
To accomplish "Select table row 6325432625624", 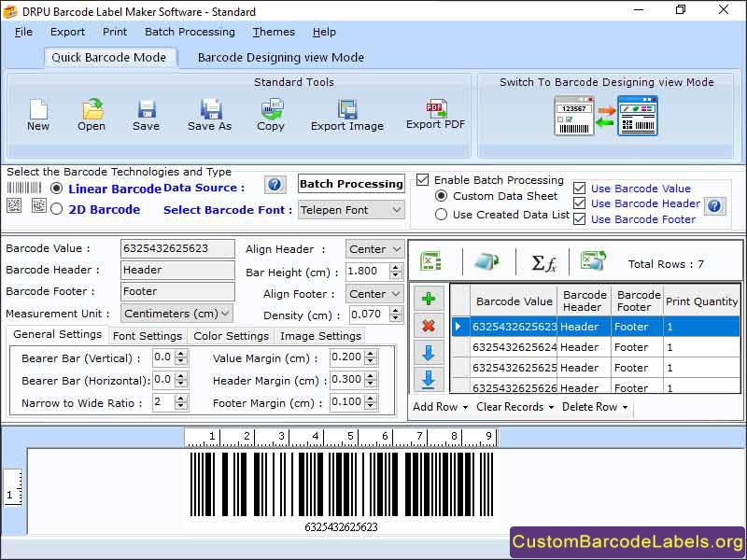I will (x=596, y=347).
